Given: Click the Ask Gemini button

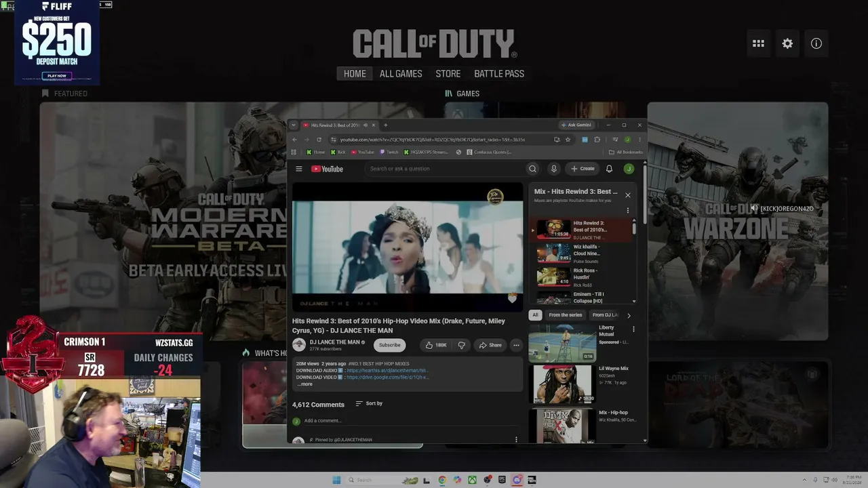Looking at the screenshot, I should 576,125.
